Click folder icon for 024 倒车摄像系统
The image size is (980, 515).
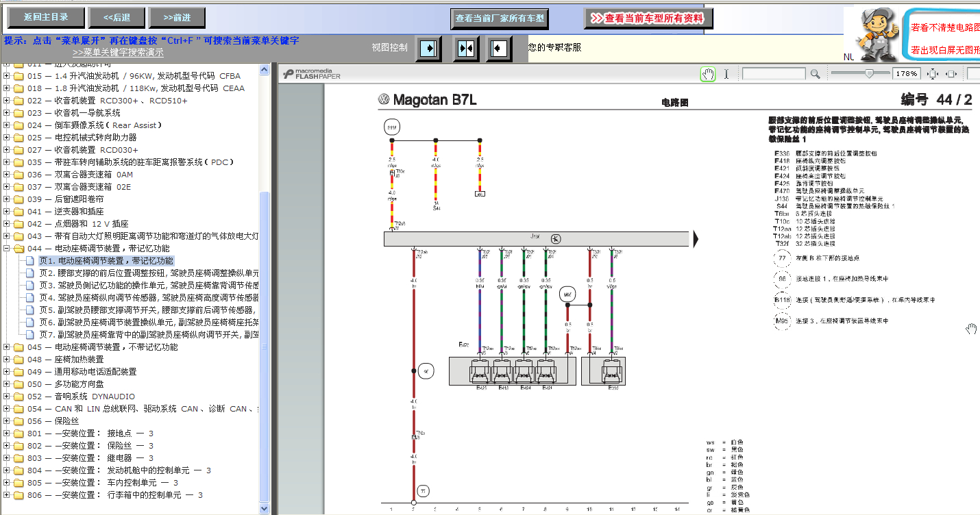click(x=19, y=125)
